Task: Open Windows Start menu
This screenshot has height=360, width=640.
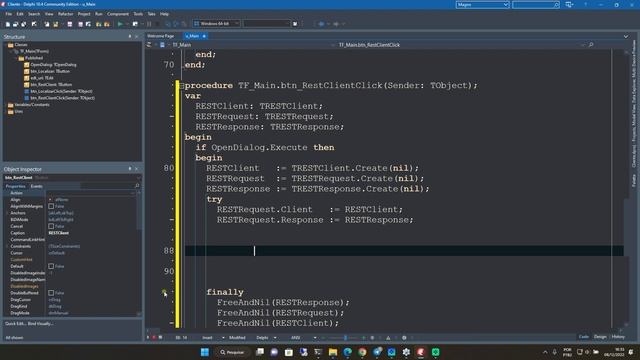Action: click(205, 352)
